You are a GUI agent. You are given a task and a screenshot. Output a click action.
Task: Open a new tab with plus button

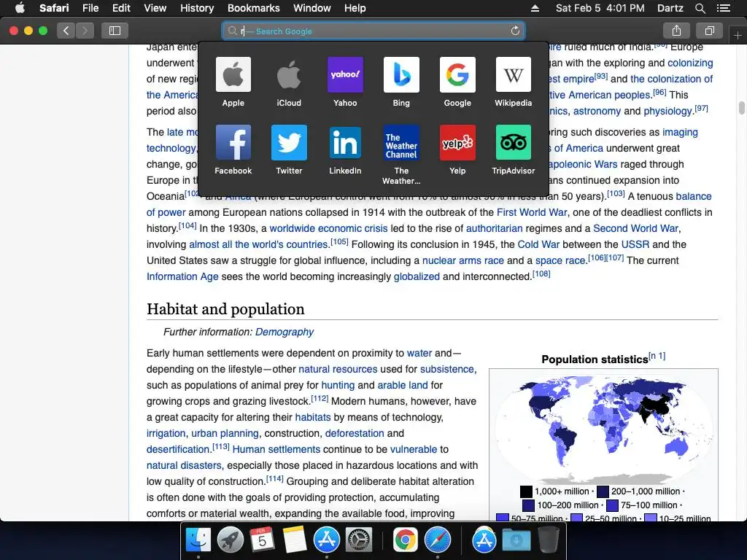[x=738, y=35]
